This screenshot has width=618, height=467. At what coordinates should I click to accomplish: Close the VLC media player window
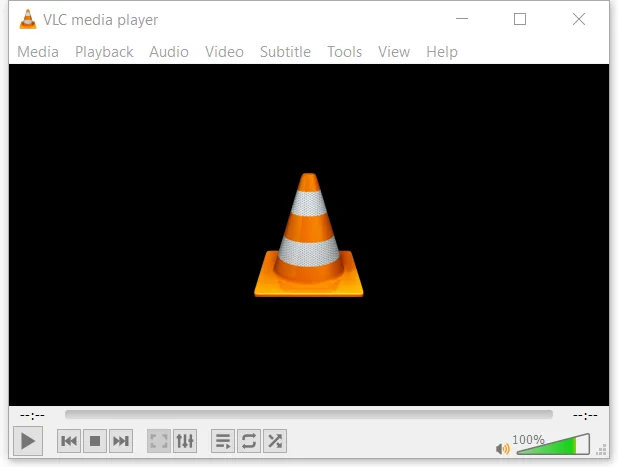(579, 19)
